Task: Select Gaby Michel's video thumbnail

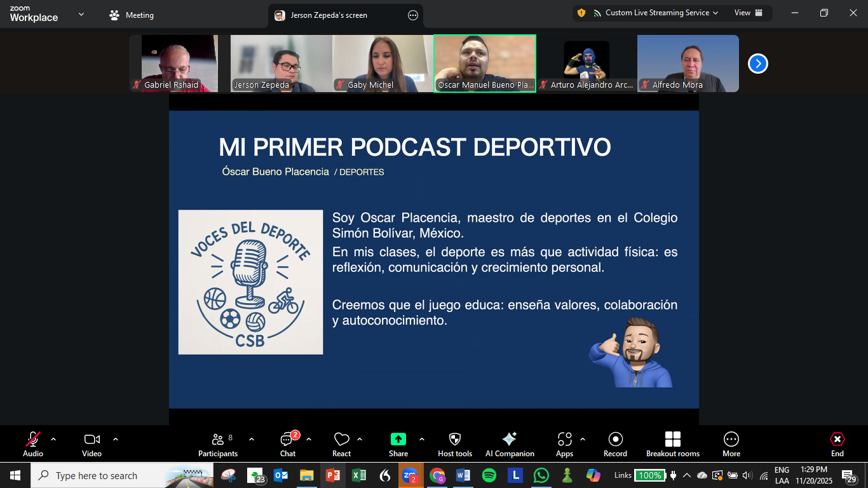Action: pos(383,64)
